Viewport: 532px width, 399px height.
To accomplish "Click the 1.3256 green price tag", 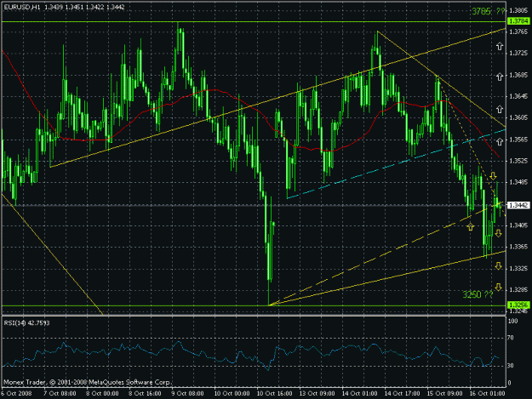I will coord(518,305).
